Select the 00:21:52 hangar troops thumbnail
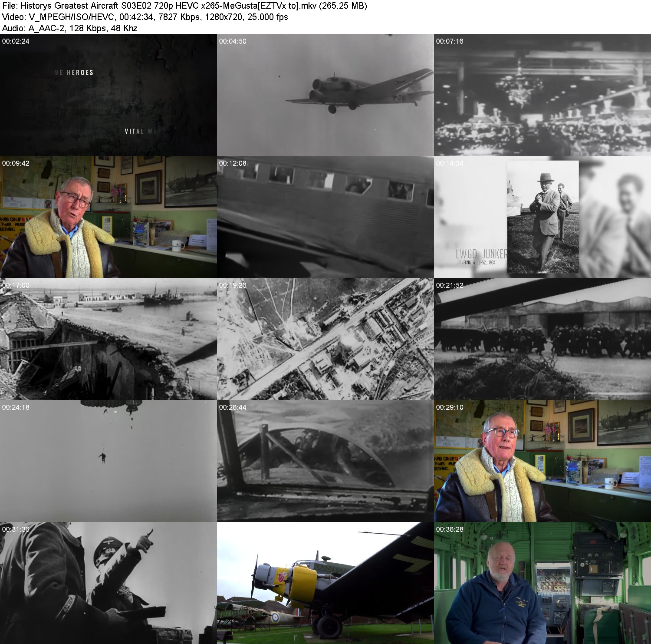The image size is (651, 644). [x=542, y=339]
